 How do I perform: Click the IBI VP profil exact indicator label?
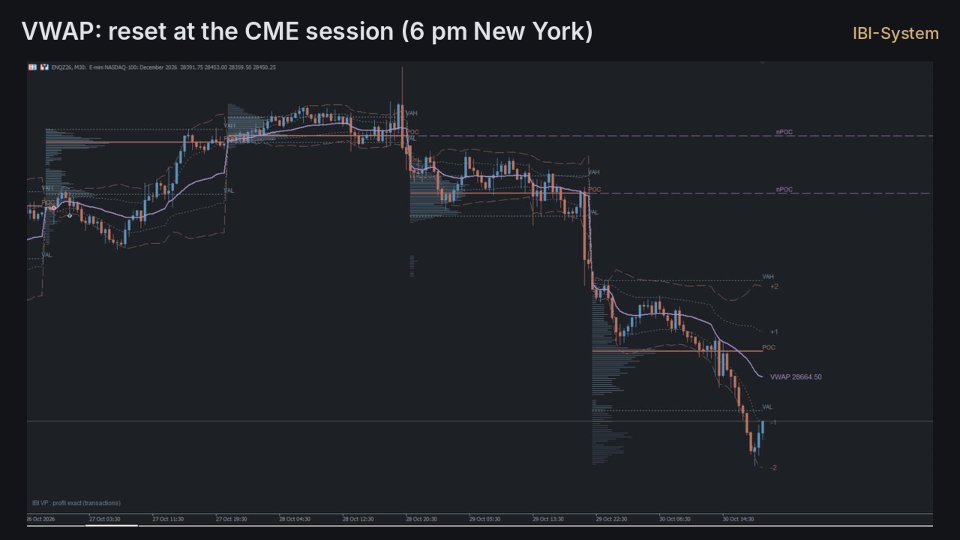pyautogui.click(x=77, y=503)
